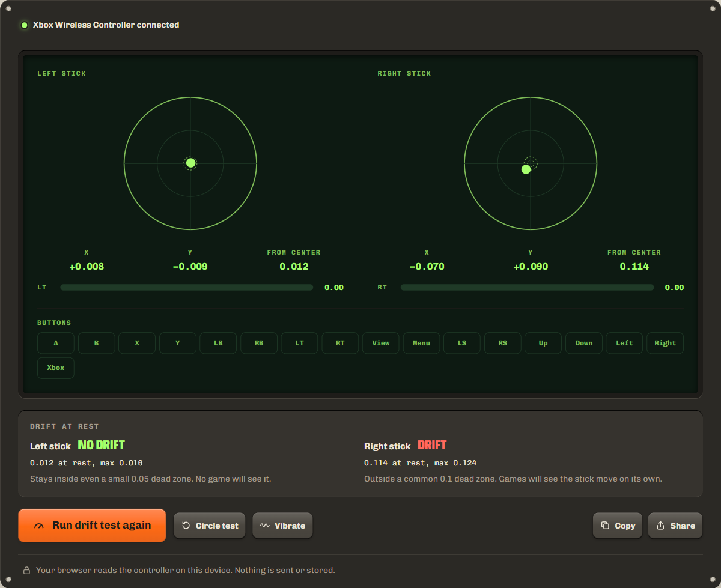Click the Xbox button indicator
Viewport: 721px width, 588px height.
click(x=56, y=368)
